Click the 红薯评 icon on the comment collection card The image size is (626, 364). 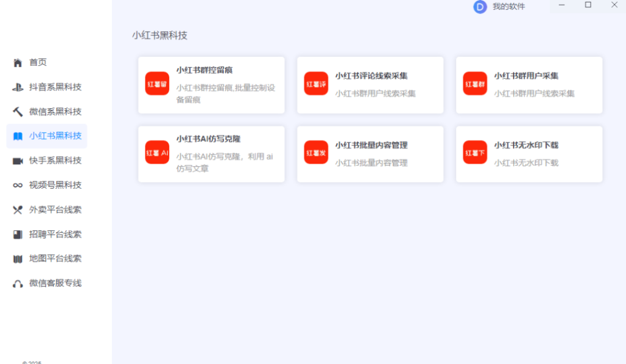pyautogui.click(x=315, y=84)
